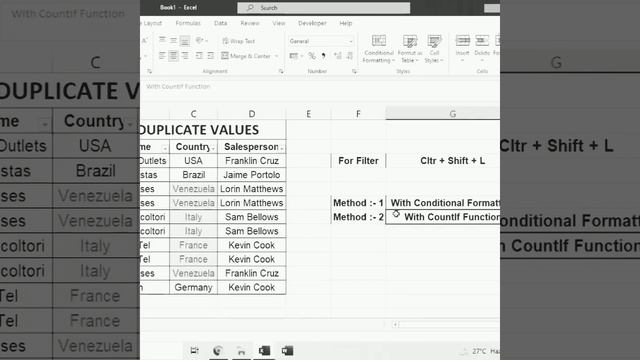Click the horizontal scrollbar left arrow
Viewport: 640px width, 360px height.
(395, 324)
